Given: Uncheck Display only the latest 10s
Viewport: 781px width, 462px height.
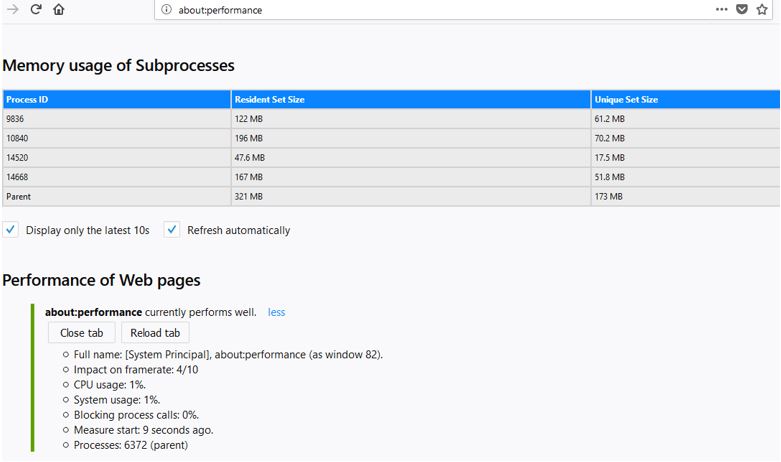Looking at the screenshot, I should (x=11, y=230).
